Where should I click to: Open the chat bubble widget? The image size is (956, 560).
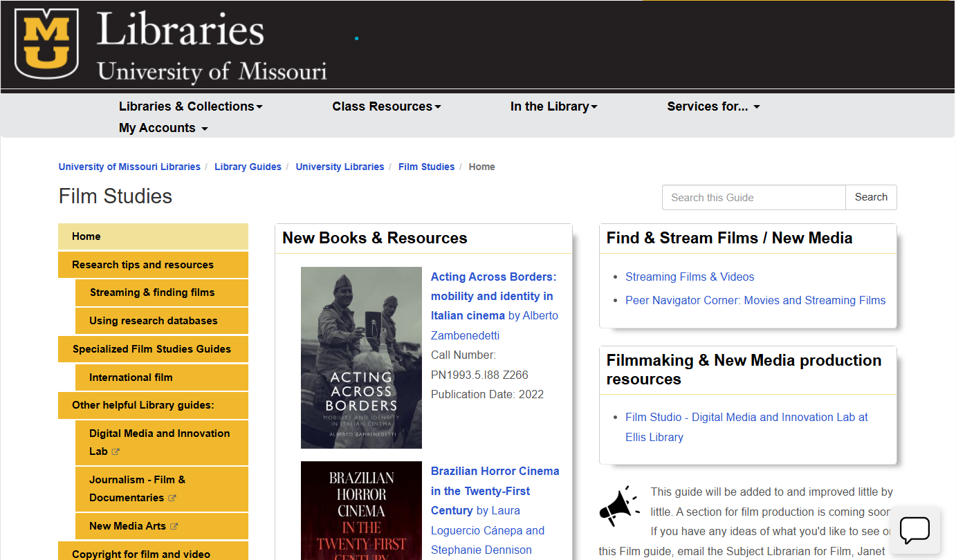tap(914, 530)
